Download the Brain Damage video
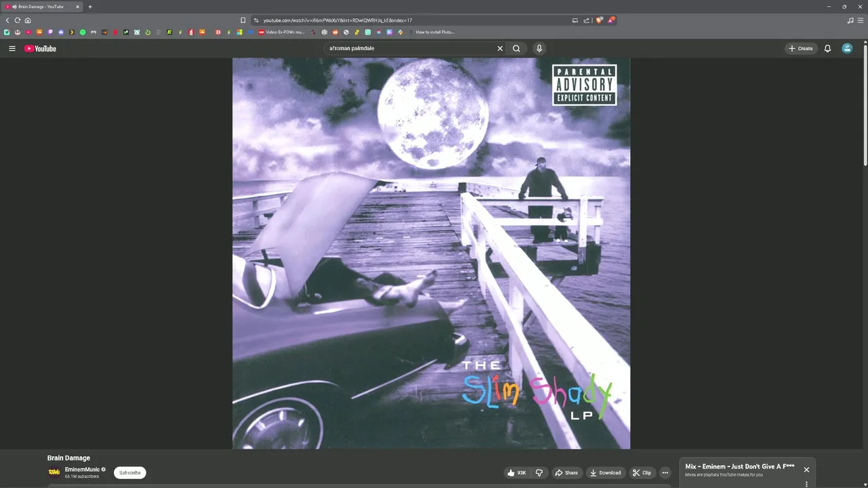Image resolution: width=868 pixels, height=488 pixels. 606,472
